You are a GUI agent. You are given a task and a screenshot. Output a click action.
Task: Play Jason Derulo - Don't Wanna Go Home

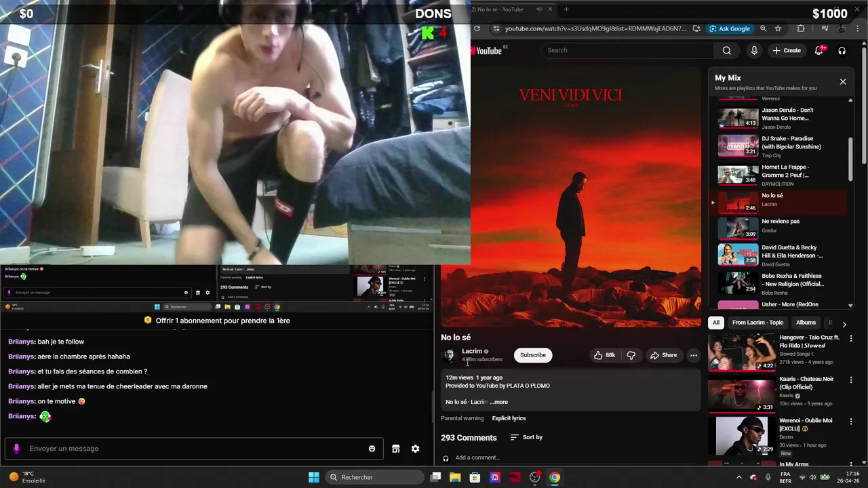[780, 118]
